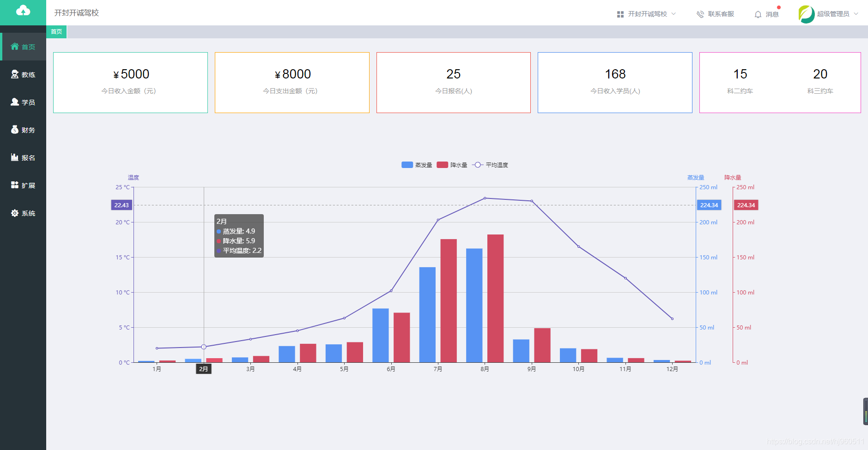Click the coach icon beside 教练
868x450 pixels.
[15, 74]
